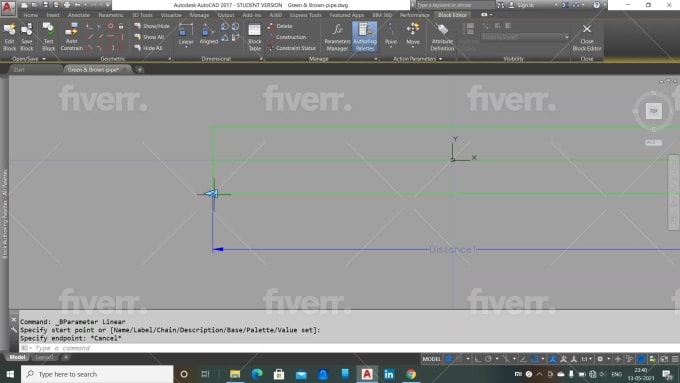Click the Linear dimensional constraint icon
680x383 pixels.
click(x=186, y=31)
